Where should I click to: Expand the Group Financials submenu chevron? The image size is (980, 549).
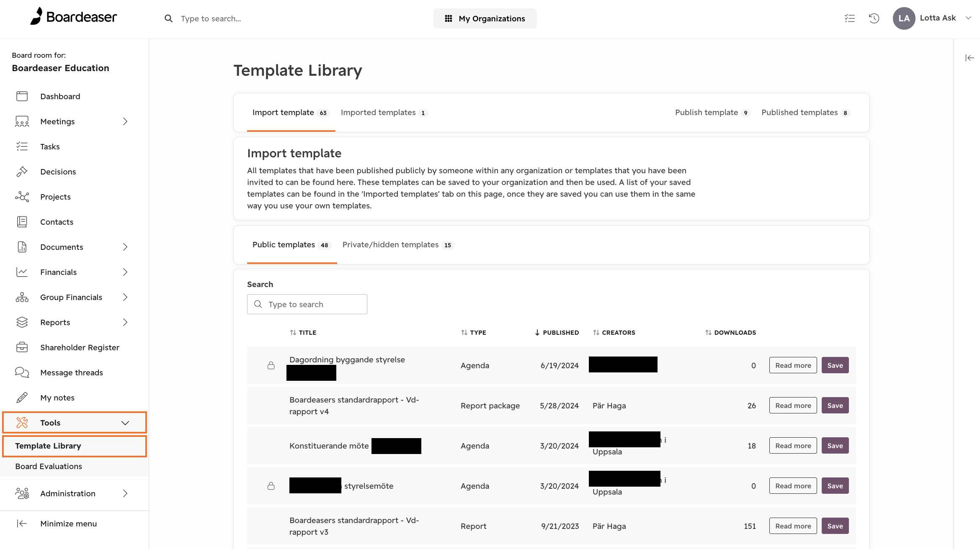(x=125, y=297)
